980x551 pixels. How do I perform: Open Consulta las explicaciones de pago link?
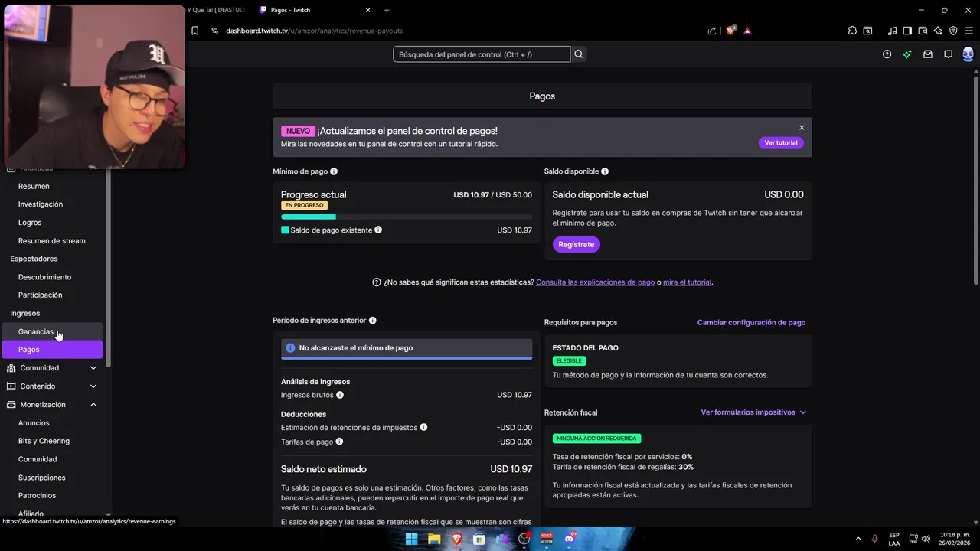coord(595,282)
